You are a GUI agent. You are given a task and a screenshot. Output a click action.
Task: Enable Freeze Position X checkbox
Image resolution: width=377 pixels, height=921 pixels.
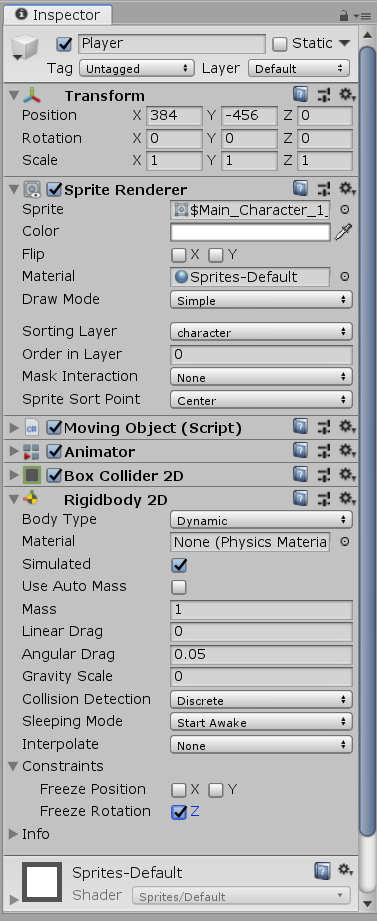pyautogui.click(x=179, y=790)
